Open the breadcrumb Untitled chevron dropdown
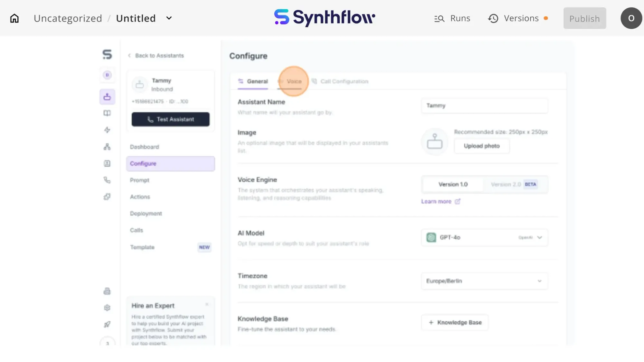The height and width of the screenshot is (362, 644). tap(169, 18)
